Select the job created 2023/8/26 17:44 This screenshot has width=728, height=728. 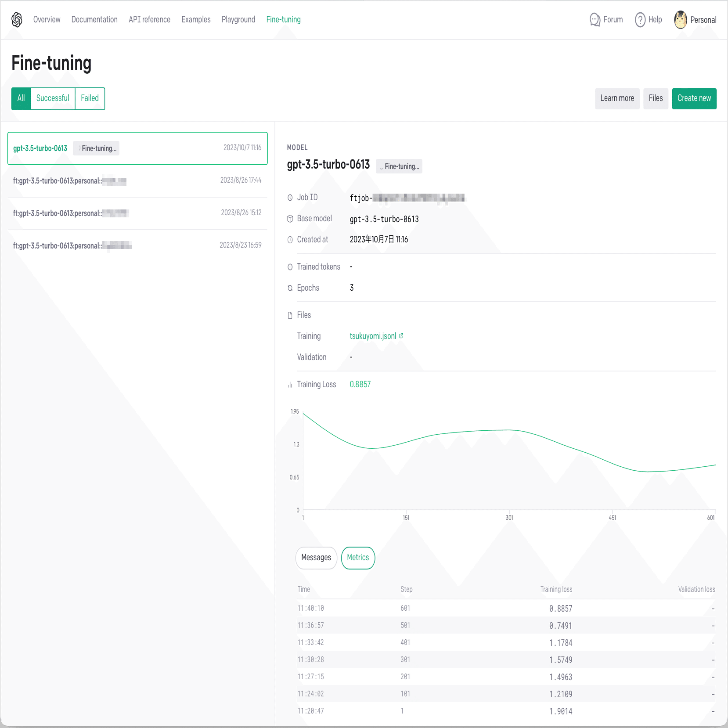(137, 181)
